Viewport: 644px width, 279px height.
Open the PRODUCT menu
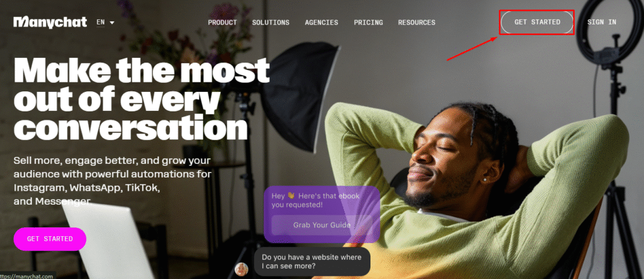222,22
